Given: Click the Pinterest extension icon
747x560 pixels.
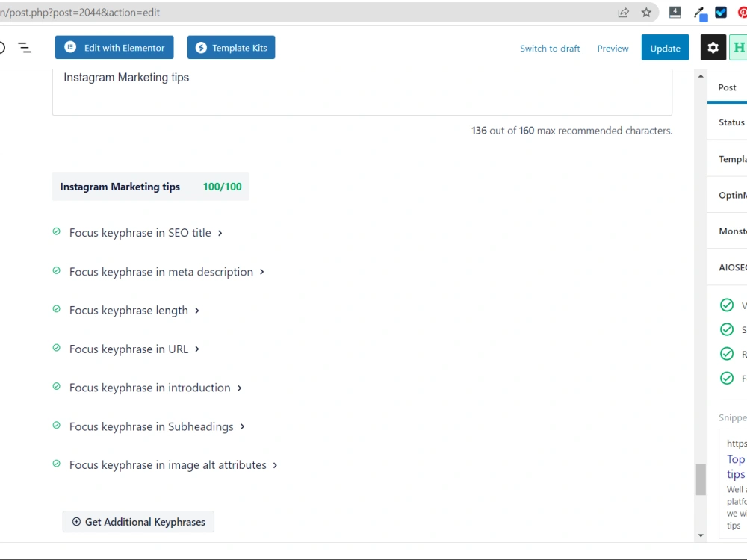Looking at the screenshot, I should pyautogui.click(x=743, y=13).
